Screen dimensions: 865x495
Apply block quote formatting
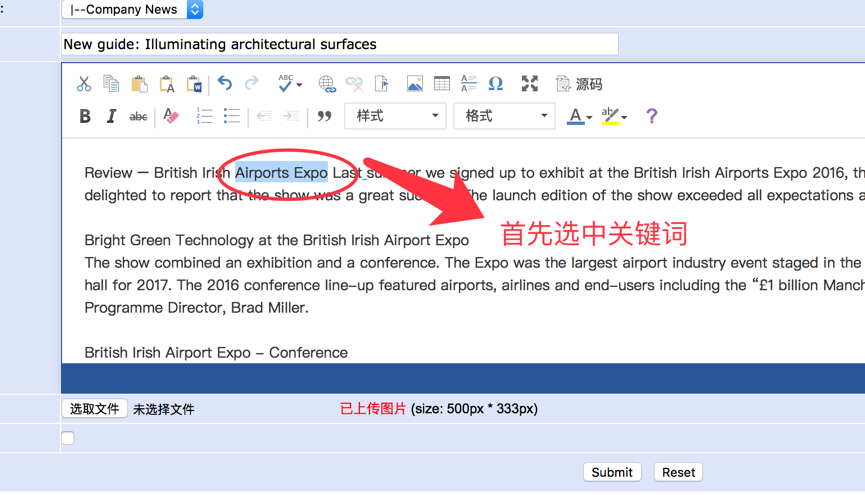click(324, 116)
